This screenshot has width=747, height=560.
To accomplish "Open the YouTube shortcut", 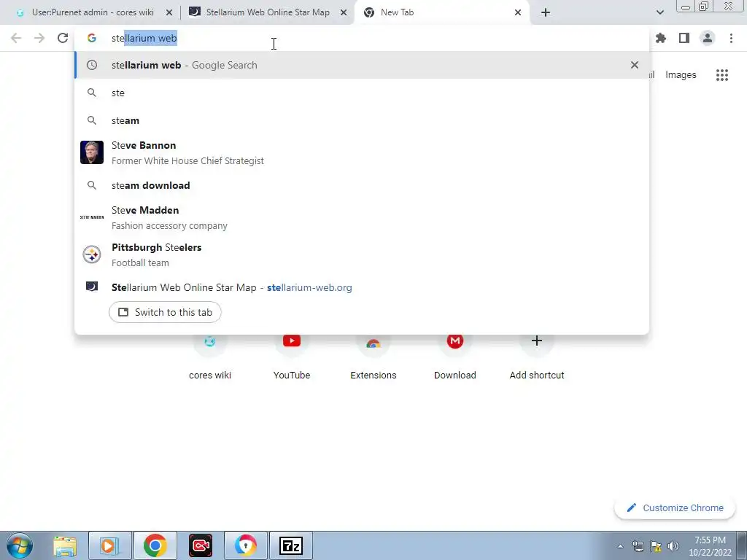I will [x=292, y=356].
